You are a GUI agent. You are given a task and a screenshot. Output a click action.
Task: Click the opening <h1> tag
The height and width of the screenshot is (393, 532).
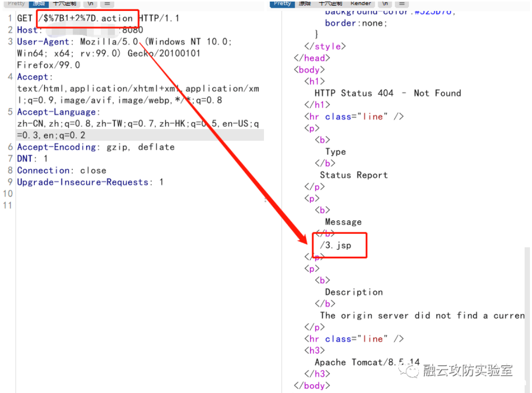[314, 82]
